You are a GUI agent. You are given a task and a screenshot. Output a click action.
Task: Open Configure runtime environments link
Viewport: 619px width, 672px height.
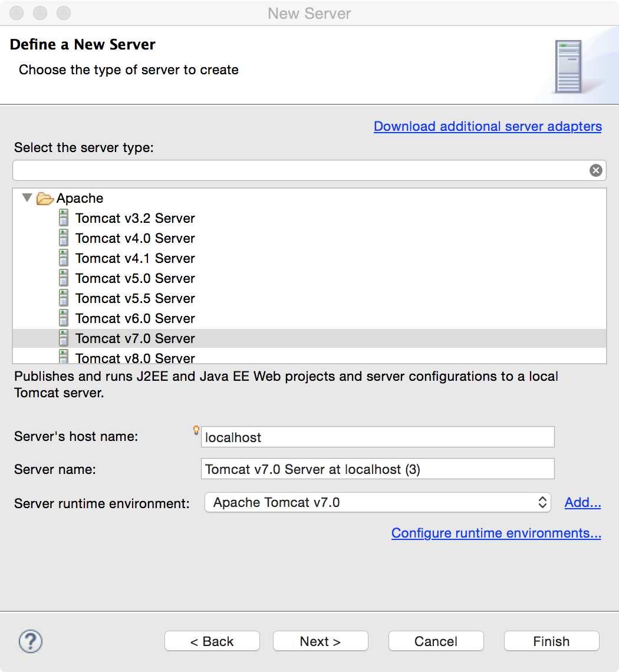(496, 533)
